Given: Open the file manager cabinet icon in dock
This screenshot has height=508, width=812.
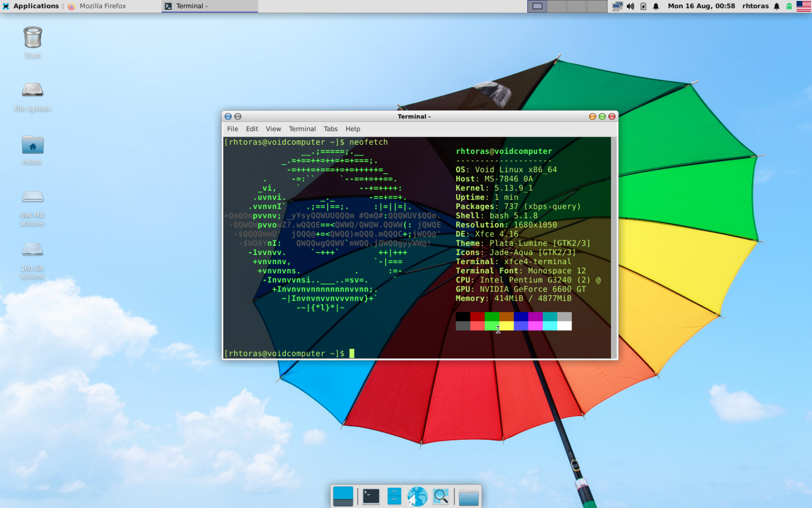Looking at the screenshot, I should [x=394, y=496].
